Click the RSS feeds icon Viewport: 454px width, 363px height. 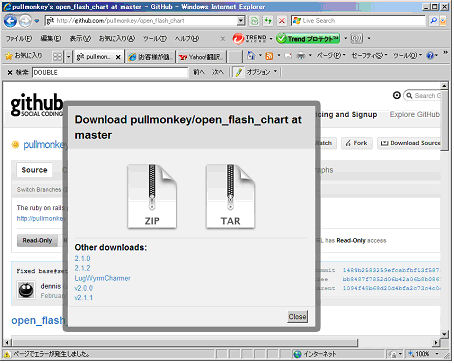coord(269,56)
